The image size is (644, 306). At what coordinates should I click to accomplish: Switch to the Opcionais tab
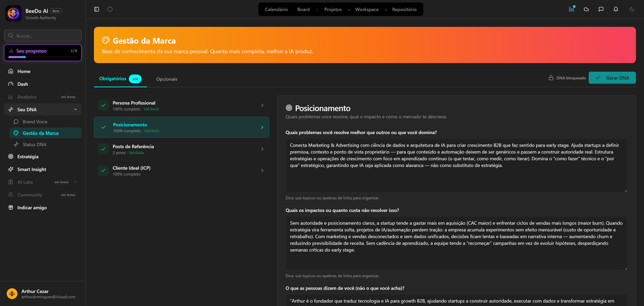167,79
